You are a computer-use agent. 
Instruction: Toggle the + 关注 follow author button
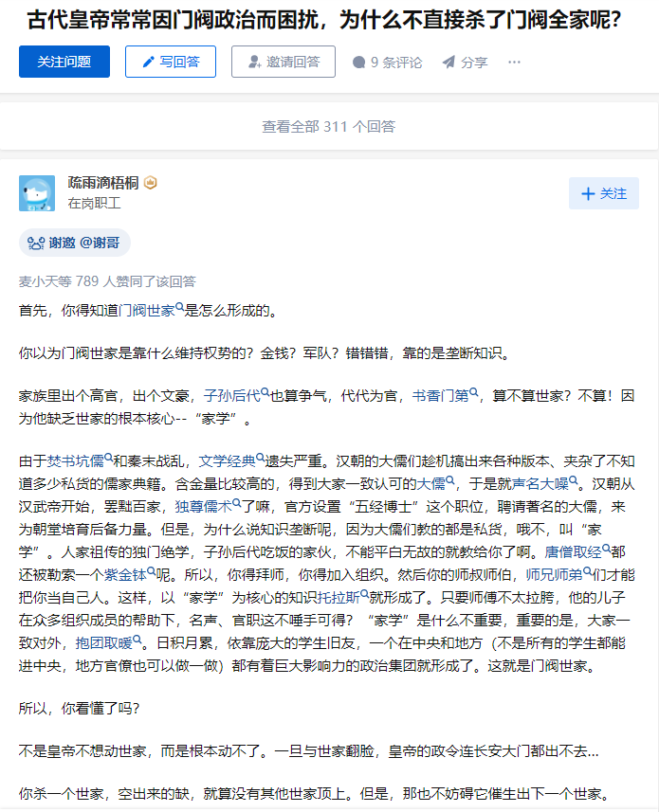click(604, 193)
